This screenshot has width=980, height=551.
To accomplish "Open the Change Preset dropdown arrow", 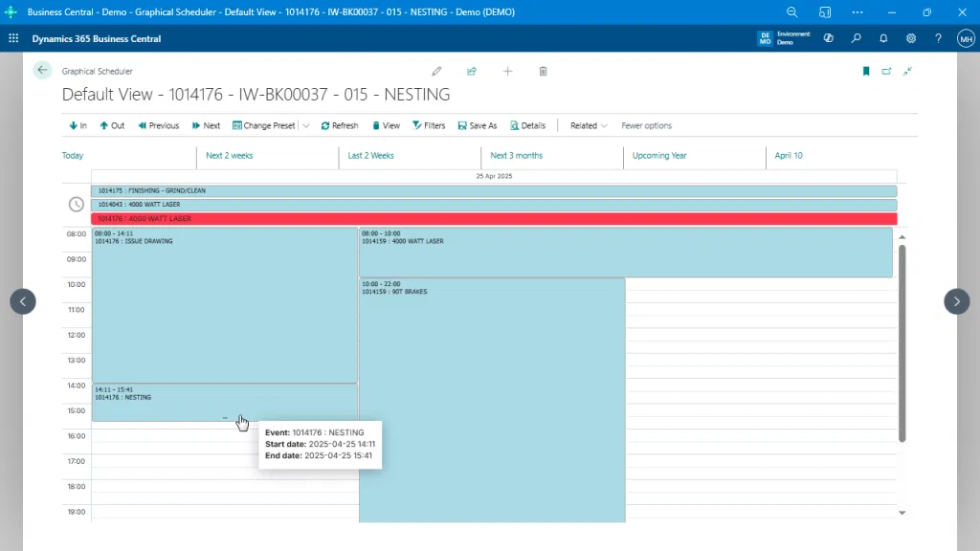I will pos(304,125).
